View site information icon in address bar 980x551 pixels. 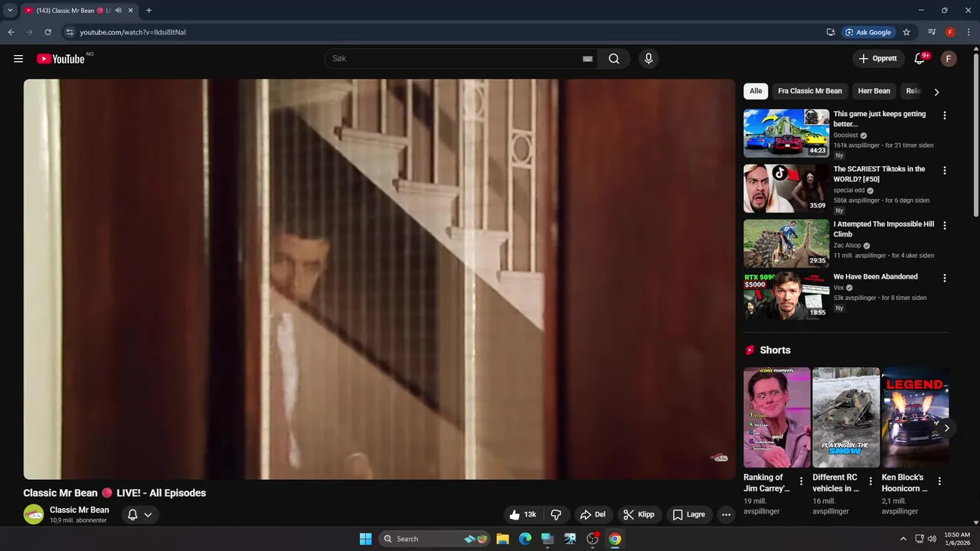click(69, 32)
